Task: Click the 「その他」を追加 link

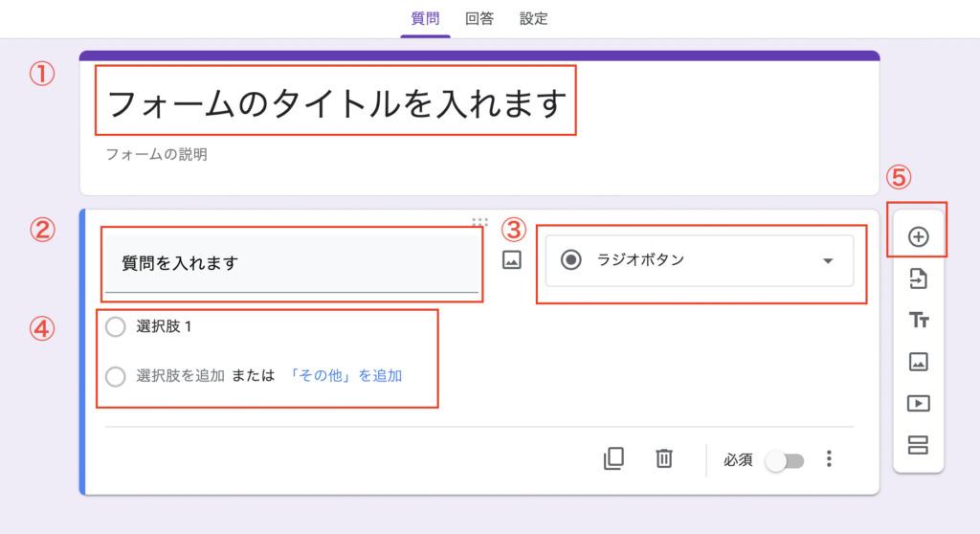Action: [x=345, y=376]
